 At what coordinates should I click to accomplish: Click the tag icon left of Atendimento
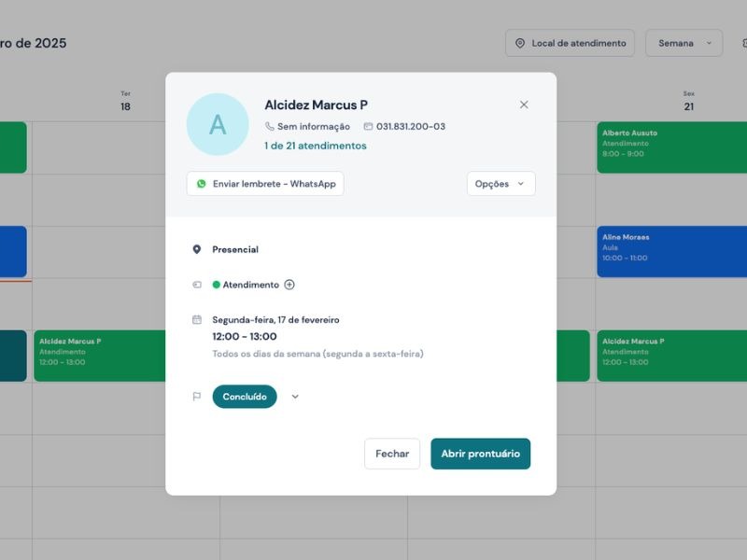(x=196, y=284)
